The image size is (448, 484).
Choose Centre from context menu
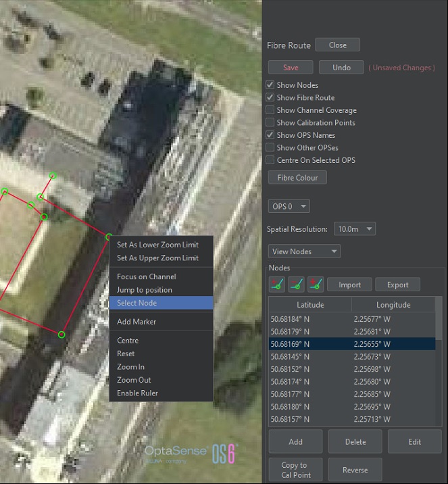pos(161,341)
